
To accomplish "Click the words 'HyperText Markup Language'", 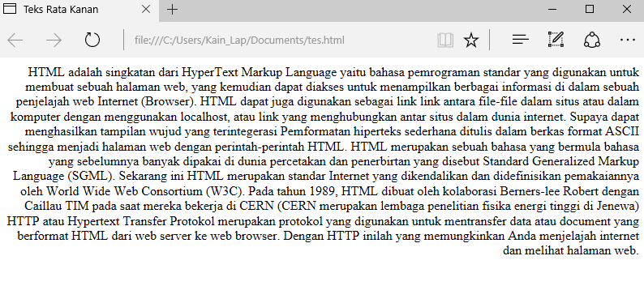I will (x=259, y=73).
